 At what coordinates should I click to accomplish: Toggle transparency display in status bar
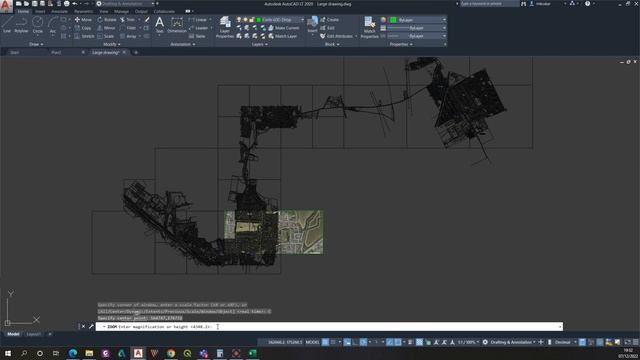tap(419, 342)
